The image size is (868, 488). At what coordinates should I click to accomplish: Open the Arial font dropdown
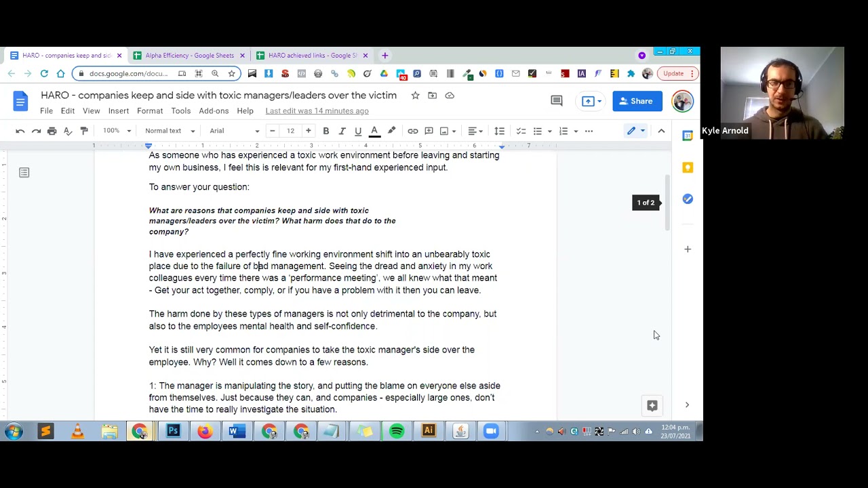[234, 131]
